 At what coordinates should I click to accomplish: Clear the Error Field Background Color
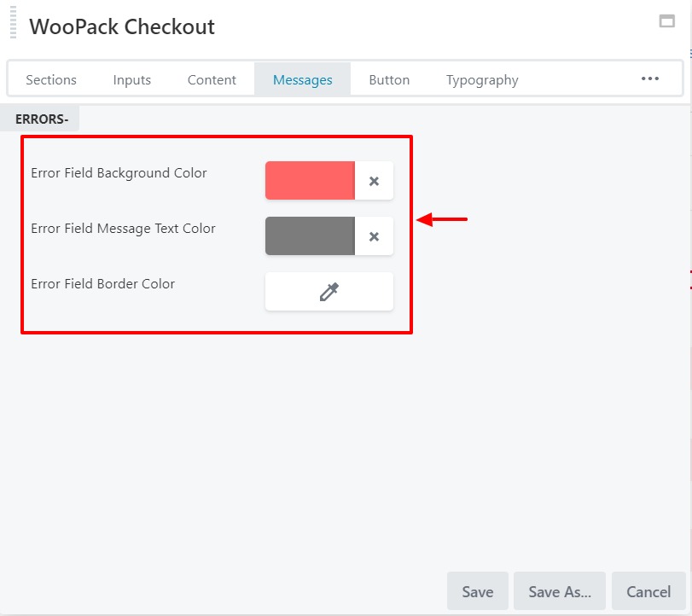[374, 181]
